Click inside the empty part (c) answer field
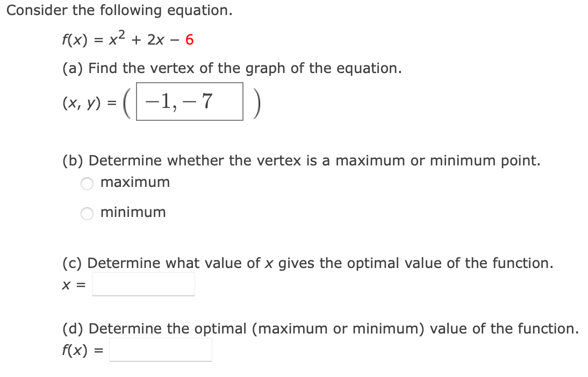 pyautogui.click(x=142, y=284)
